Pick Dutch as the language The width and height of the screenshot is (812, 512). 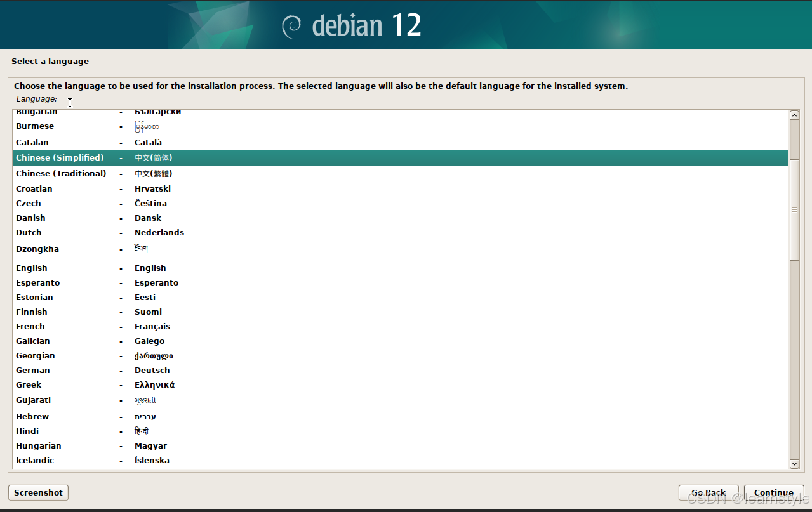[401, 232]
